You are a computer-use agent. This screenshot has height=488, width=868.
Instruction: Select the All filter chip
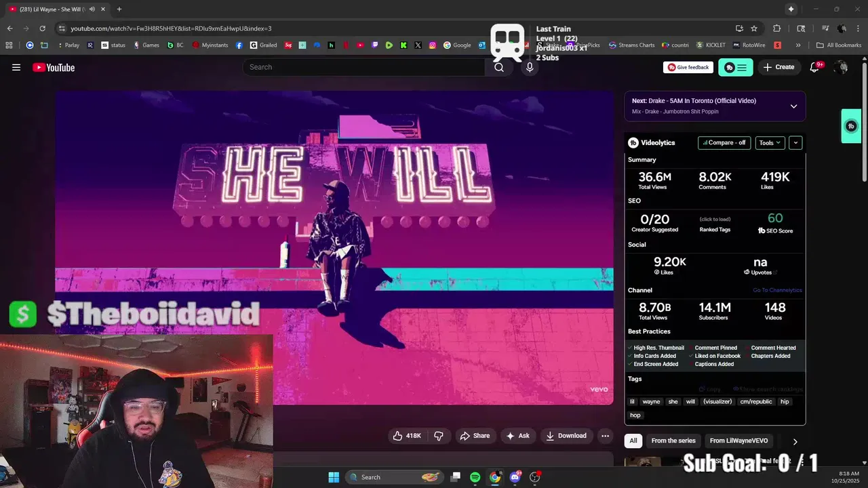(x=633, y=441)
